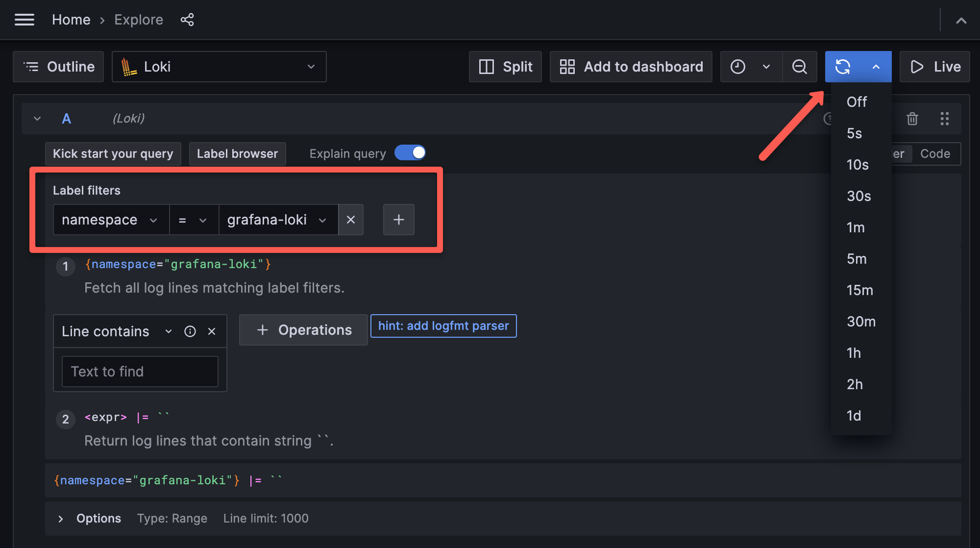Screen dimensions: 980x548
Task: Click the zoom out magnifier icon
Action: (x=799, y=67)
